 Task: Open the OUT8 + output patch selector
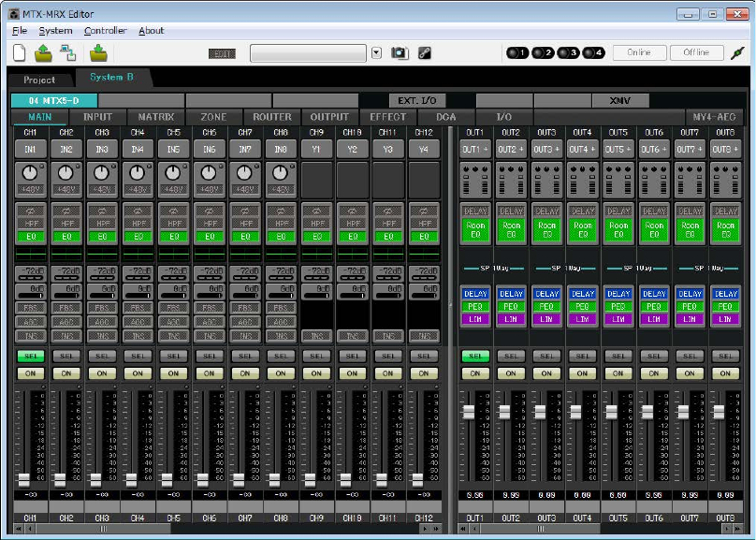click(725, 150)
